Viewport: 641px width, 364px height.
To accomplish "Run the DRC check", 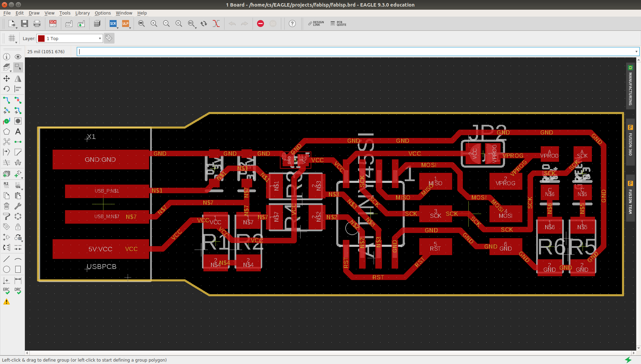I will tap(18, 291).
